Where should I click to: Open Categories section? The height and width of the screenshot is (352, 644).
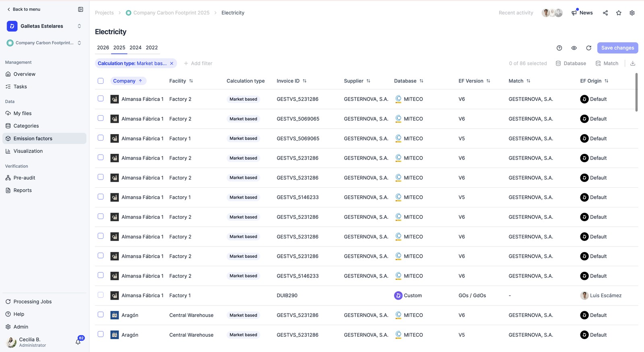pos(44,126)
